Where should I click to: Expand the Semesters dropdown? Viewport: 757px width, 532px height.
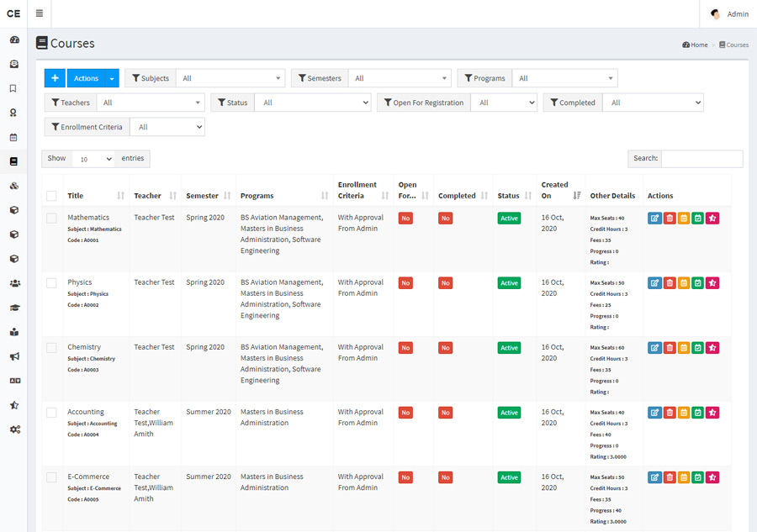400,77
